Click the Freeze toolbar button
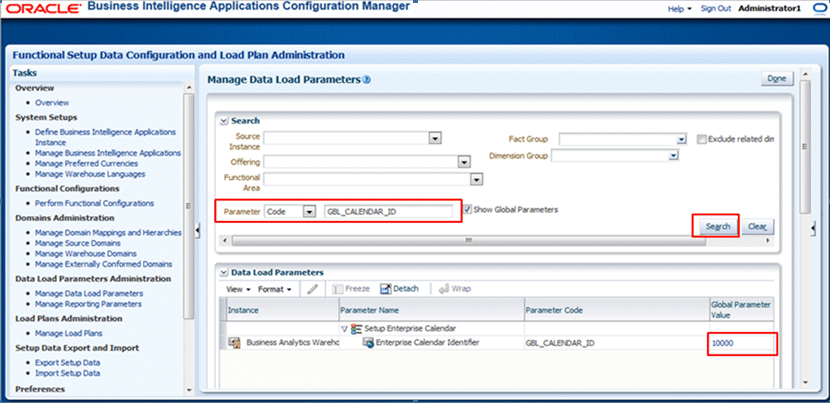 coord(351,289)
